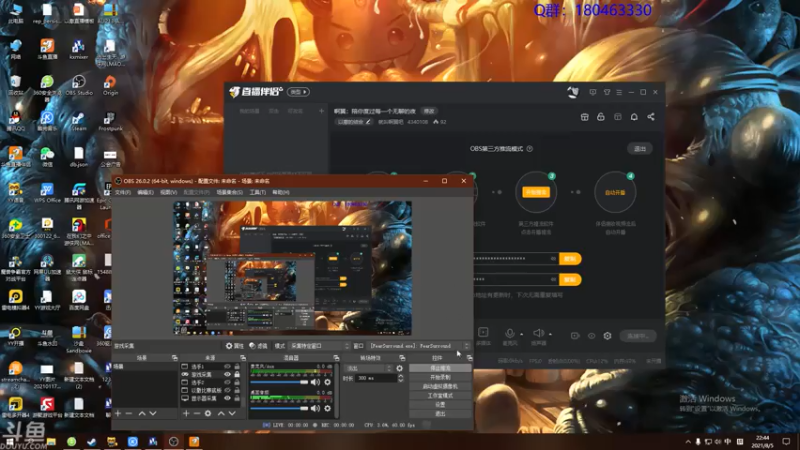Open the Tools menu in OBS
This screenshot has width=800, height=450.
pyautogui.click(x=258, y=192)
